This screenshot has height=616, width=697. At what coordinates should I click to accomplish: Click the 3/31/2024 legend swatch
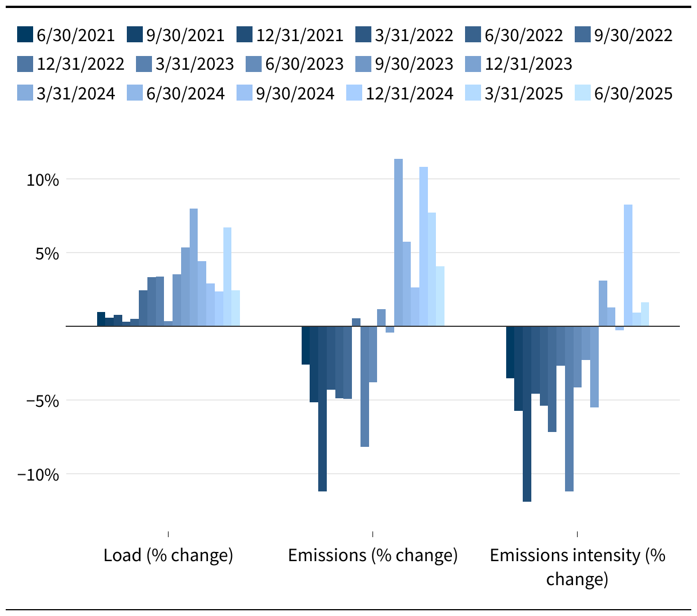point(26,93)
